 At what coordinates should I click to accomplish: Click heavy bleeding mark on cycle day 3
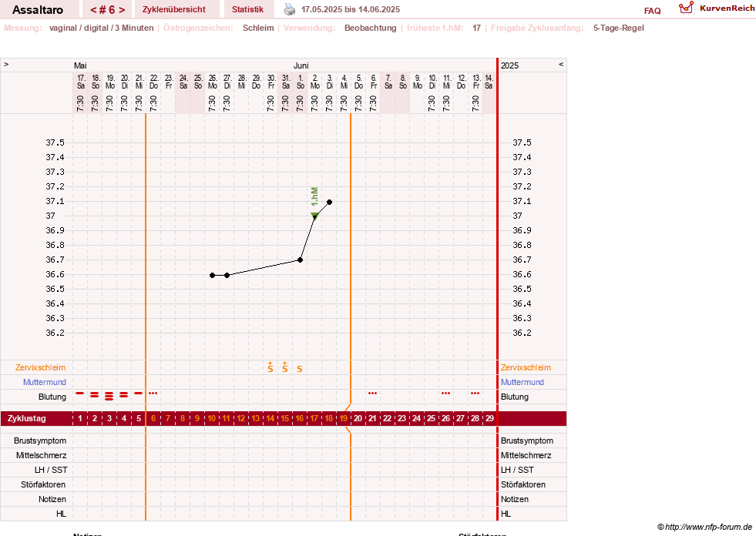coord(109,396)
